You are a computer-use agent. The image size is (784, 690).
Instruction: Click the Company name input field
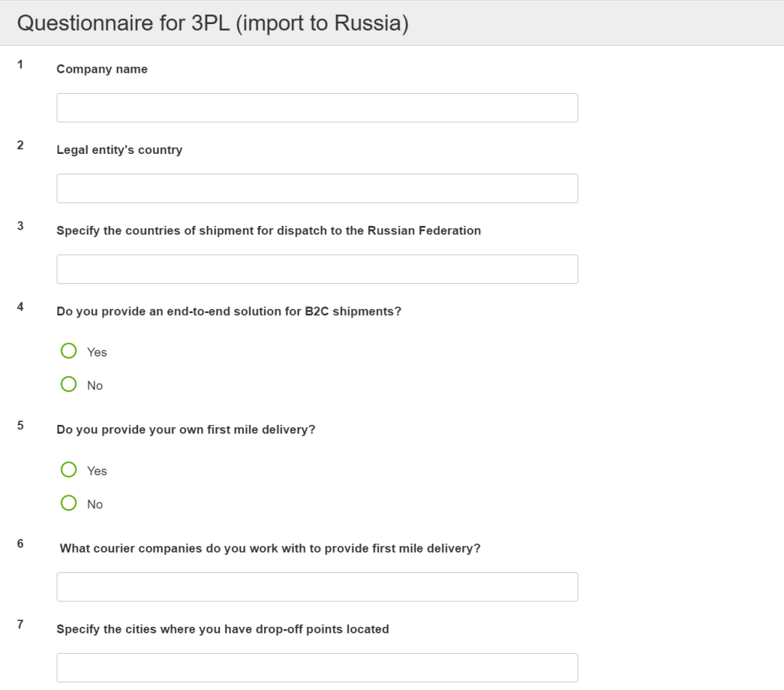click(x=317, y=107)
